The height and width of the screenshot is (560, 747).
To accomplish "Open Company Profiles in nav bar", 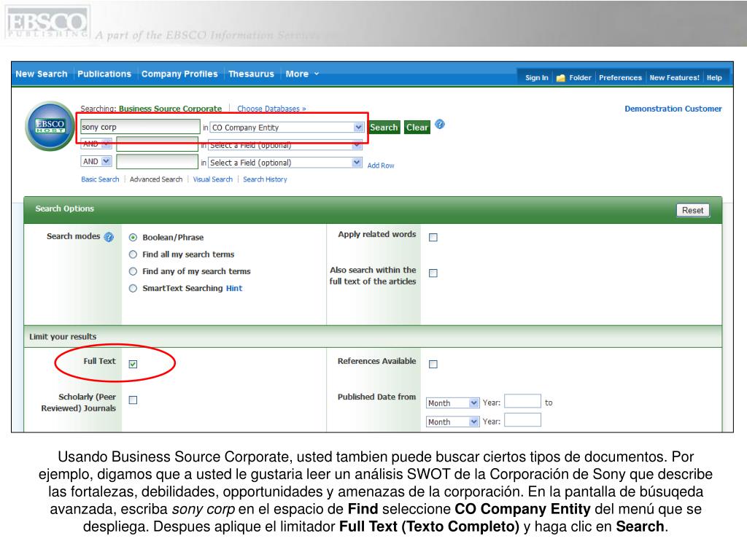I will click(179, 74).
